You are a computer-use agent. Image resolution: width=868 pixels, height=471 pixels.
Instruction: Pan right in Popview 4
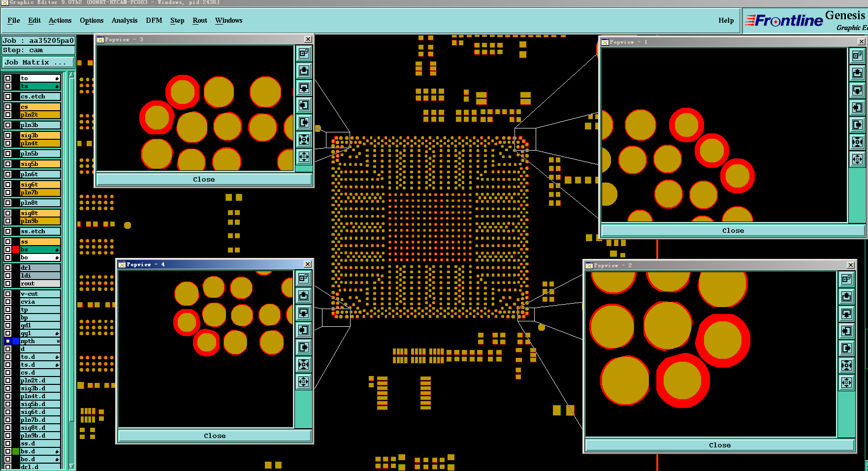point(304,347)
